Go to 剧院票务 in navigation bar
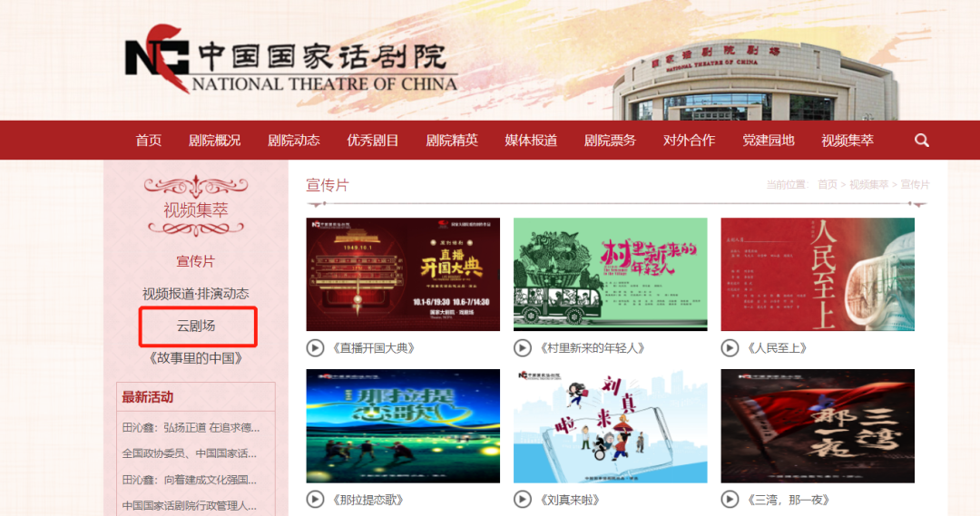This screenshot has height=516, width=980. coord(610,141)
